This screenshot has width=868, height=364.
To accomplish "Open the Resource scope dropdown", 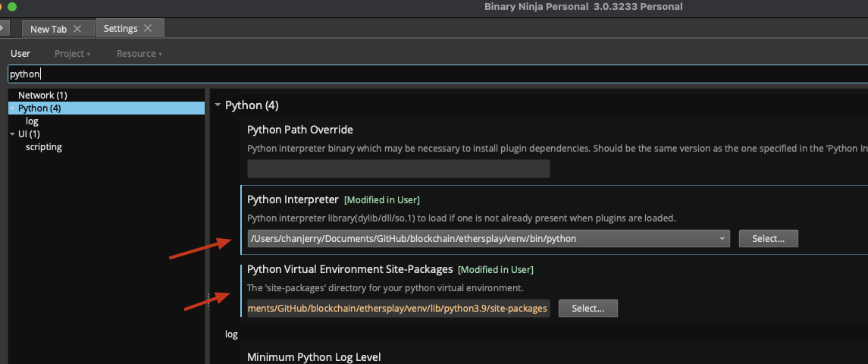I will pos(139,54).
